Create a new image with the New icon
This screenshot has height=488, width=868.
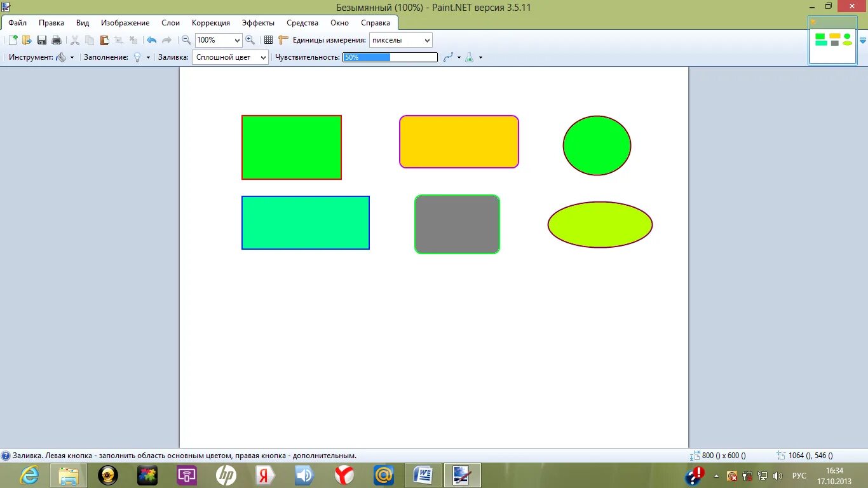pos(13,40)
